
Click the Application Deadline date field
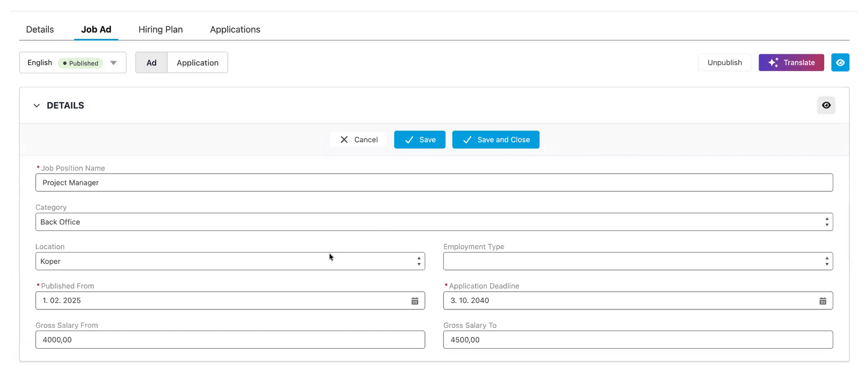click(638, 301)
